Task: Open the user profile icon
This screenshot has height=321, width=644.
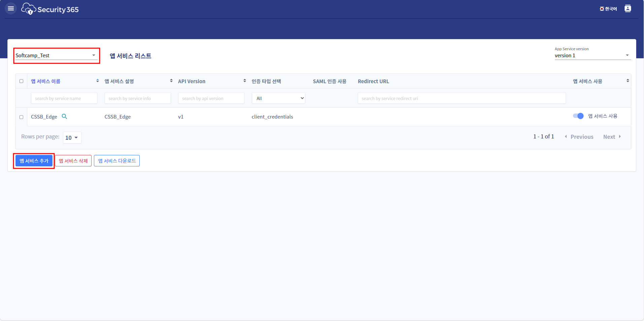Action: (x=628, y=9)
